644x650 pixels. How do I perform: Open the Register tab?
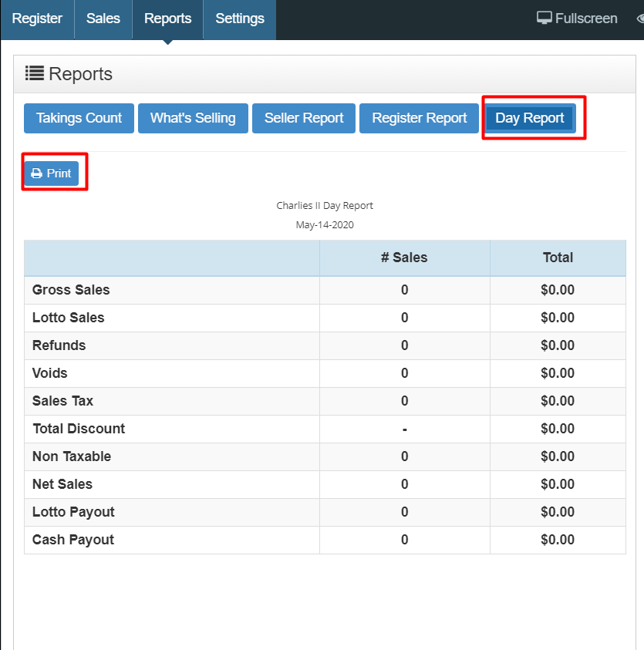[37, 19]
